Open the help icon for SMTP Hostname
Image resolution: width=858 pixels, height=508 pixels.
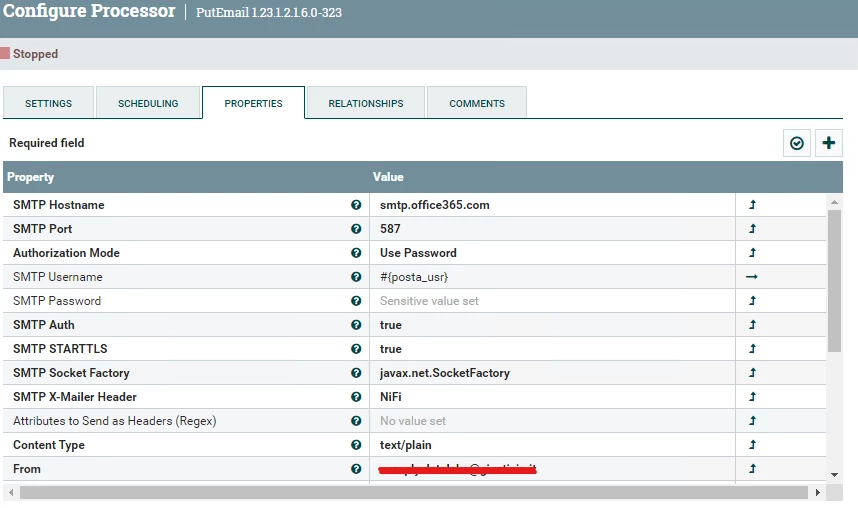(356, 205)
